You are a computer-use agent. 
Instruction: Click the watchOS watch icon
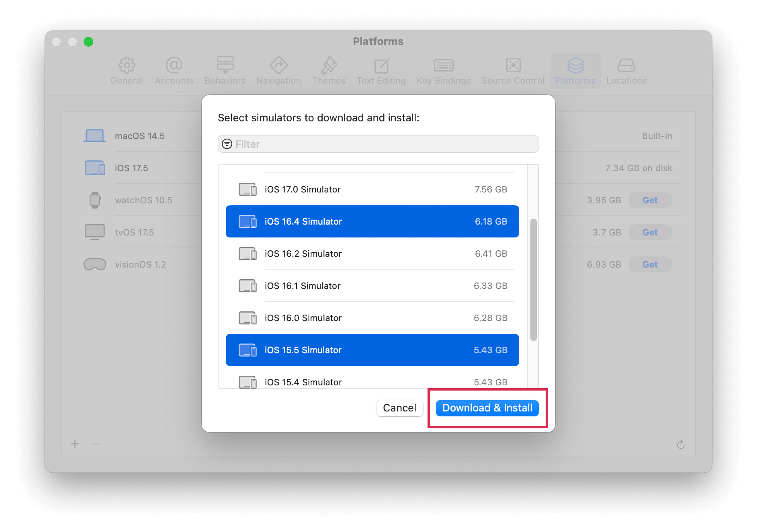[x=95, y=200]
